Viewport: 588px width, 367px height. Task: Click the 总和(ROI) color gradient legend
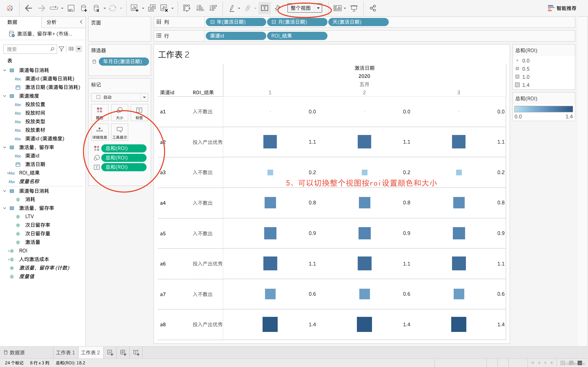(x=543, y=109)
